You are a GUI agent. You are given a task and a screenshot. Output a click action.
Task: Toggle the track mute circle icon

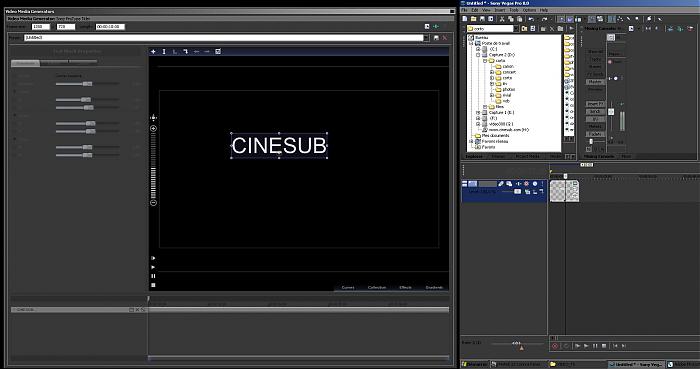[535, 183]
